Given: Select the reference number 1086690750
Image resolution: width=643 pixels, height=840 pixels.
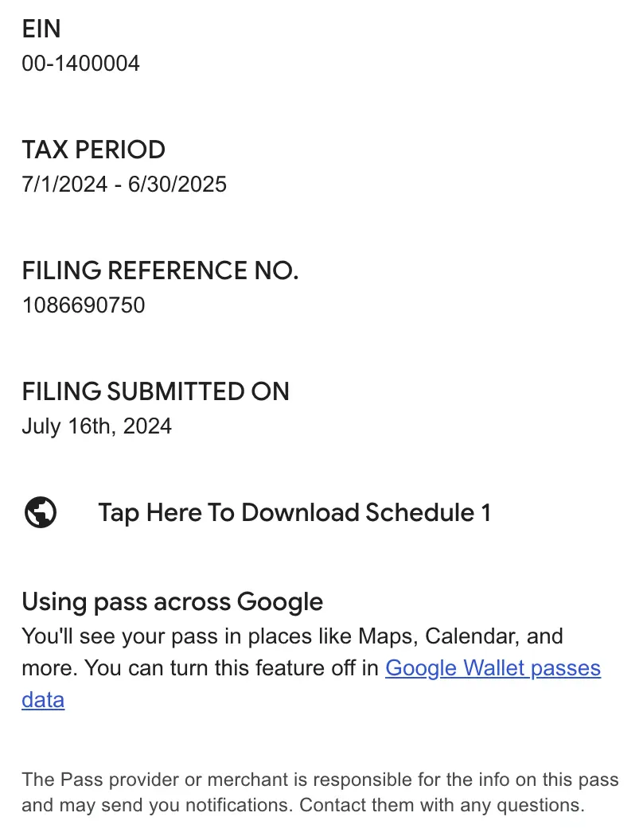Looking at the screenshot, I should (x=84, y=305).
